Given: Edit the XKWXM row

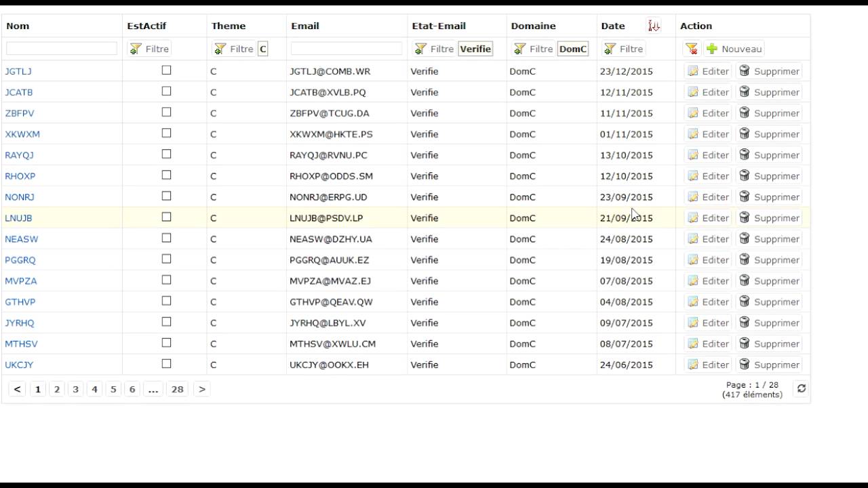Looking at the screenshot, I should pyautogui.click(x=708, y=134).
